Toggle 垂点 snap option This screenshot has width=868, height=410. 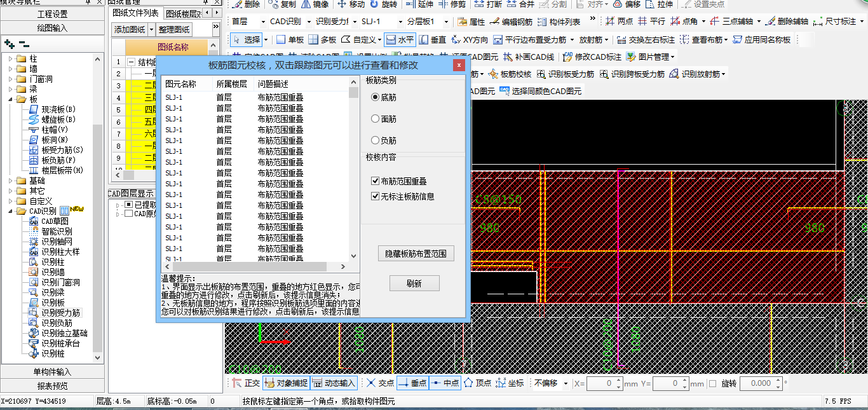(x=412, y=383)
